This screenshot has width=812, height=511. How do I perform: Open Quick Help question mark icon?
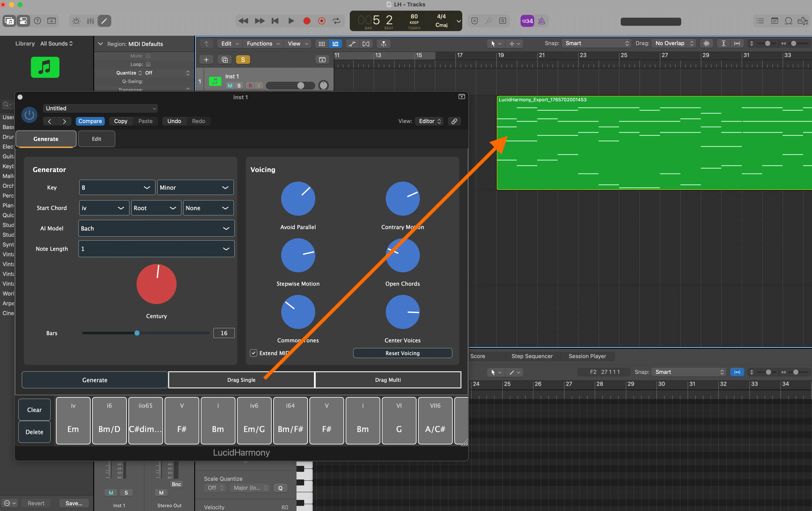click(x=37, y=21)
